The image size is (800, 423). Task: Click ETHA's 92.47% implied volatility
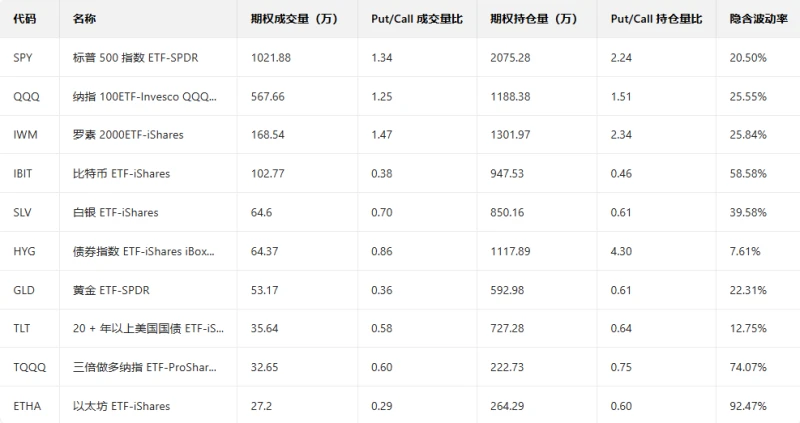(x=748, y=406)
